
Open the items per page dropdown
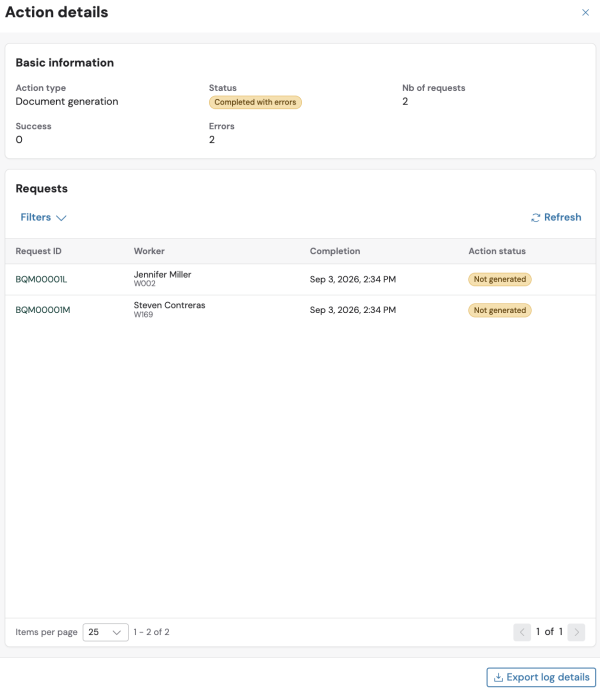(x=105, y=632)
